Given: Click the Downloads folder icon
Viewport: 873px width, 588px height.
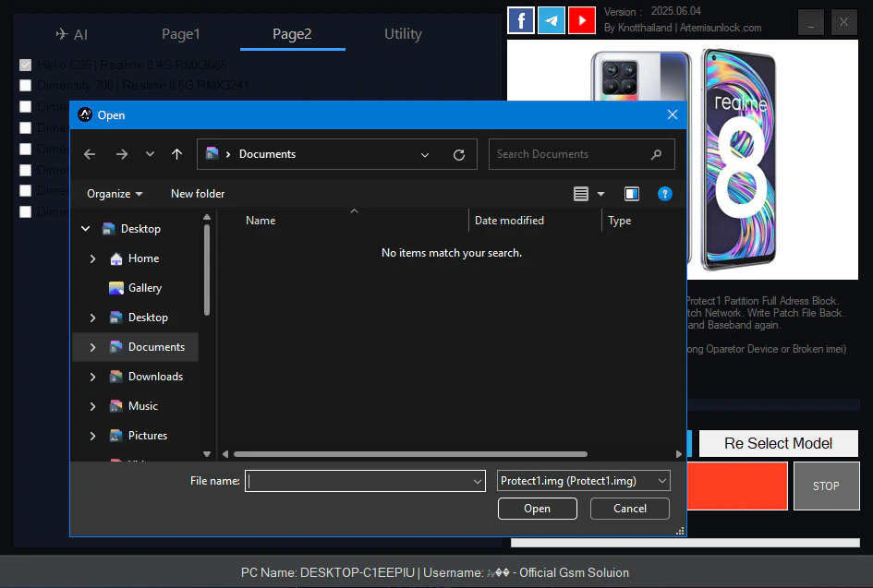Looking at the screenshot, I should (115, 377).
